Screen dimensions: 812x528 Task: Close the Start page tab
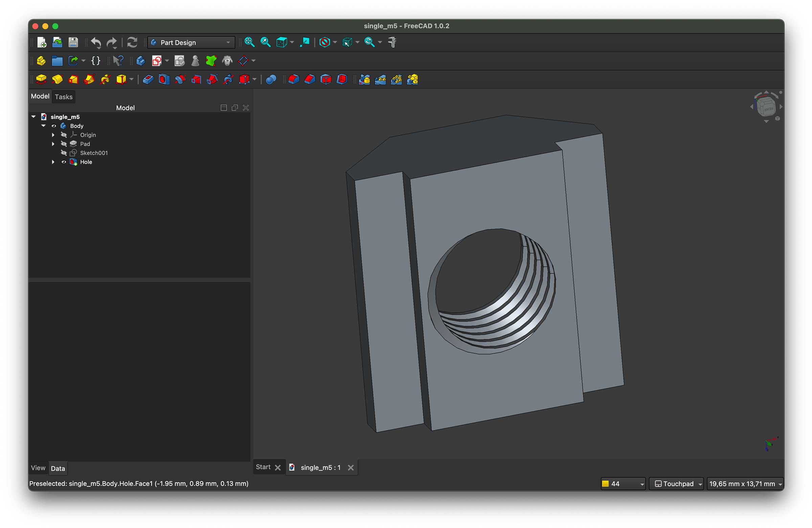278,468
